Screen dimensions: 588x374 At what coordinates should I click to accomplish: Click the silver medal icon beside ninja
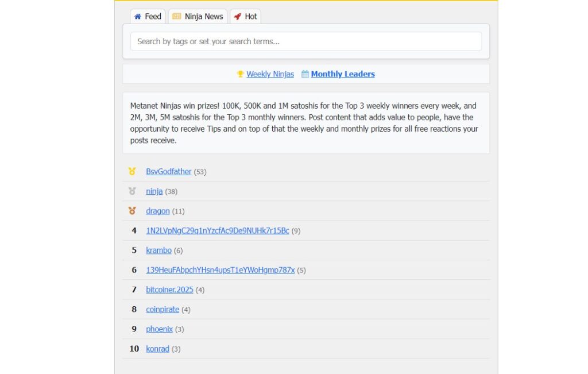point(132,191)
